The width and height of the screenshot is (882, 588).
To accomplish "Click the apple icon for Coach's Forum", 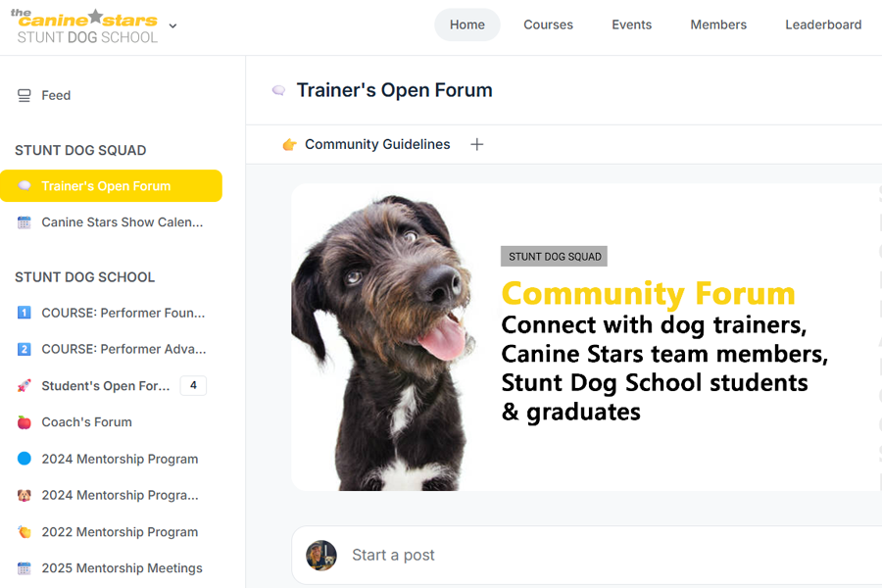I will (24, 421).
